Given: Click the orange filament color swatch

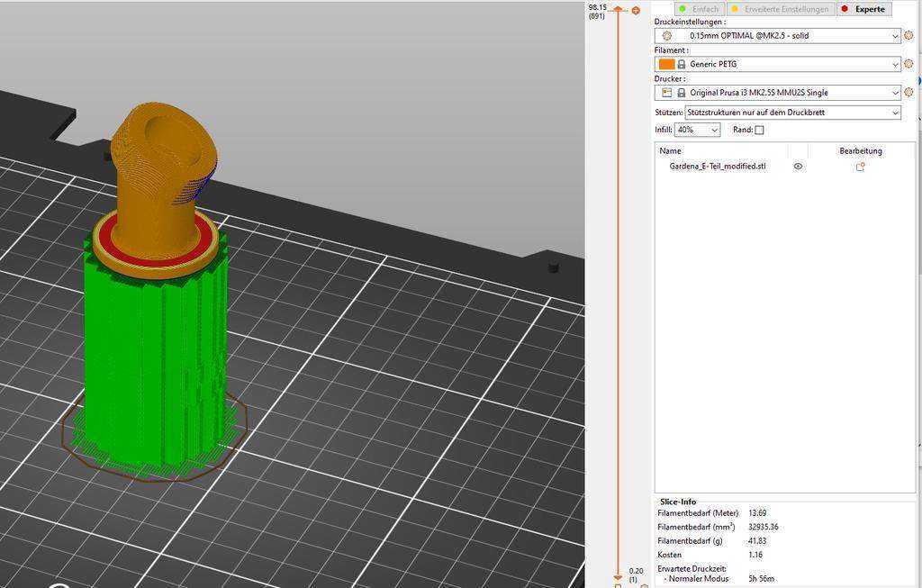Looking at the screenshot, I should tap(666, 64).
